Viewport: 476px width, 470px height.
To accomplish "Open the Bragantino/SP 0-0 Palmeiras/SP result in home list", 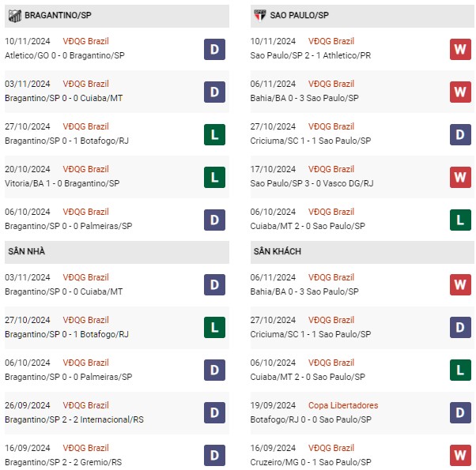I will (68, 377).
